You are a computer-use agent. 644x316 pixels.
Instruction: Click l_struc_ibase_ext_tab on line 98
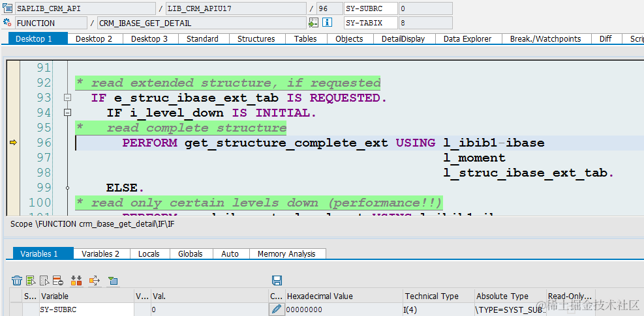[x=528, y=173]
